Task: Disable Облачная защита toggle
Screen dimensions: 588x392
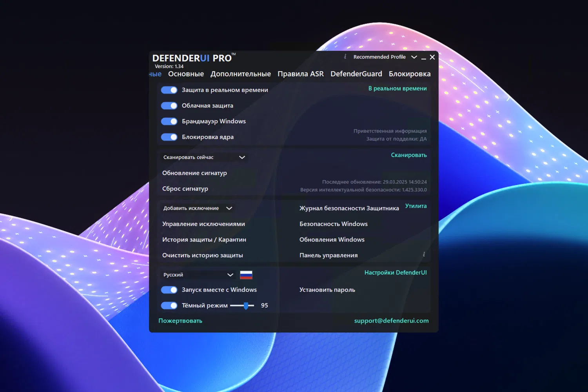Action: point(169,106)
